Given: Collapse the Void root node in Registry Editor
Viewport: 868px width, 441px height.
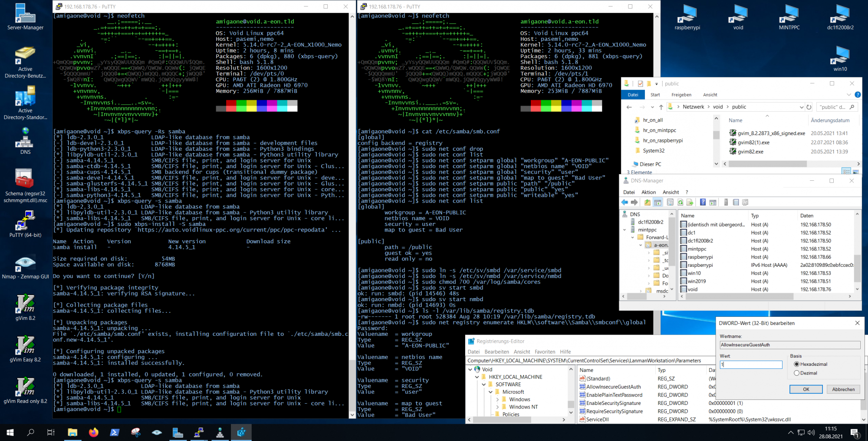Looking at the screenshot, I should 470,369.
